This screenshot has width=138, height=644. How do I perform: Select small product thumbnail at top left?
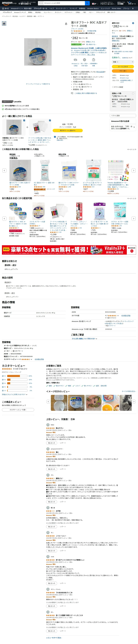(x=4, y=24)
